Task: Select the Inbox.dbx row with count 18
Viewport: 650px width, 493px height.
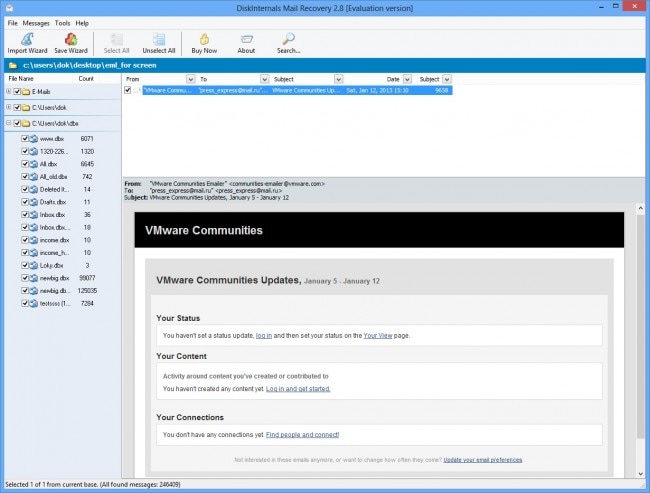Action: [62, 228]
